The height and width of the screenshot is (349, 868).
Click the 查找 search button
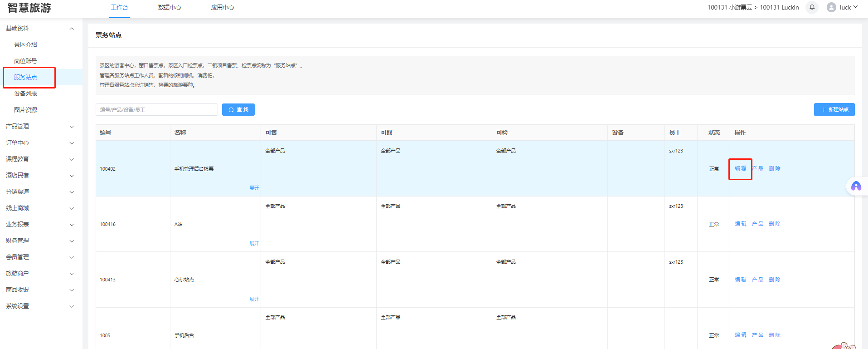pos(238,110)
